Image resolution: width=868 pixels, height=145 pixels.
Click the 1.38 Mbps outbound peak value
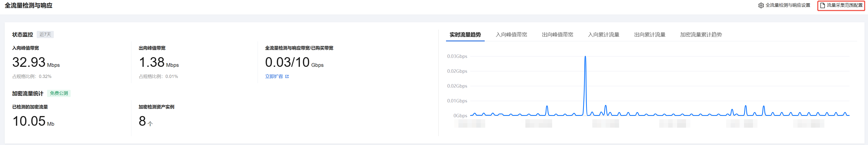(152, 62)
